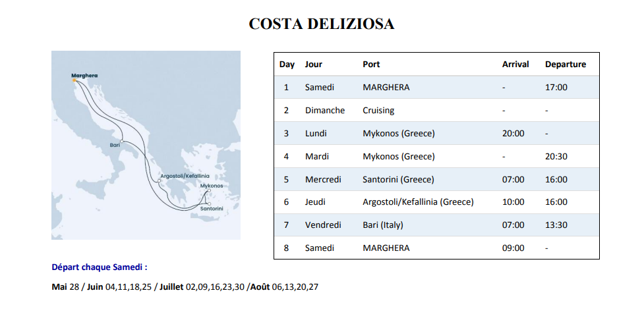Click Bari's 07:00 arrival time
644x328 pixels.
coord(513,225)
